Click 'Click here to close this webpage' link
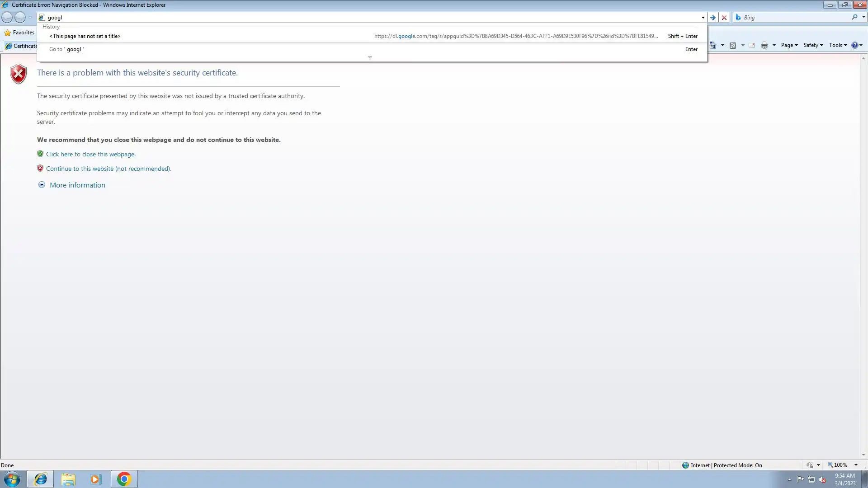 tap(90, 154)
